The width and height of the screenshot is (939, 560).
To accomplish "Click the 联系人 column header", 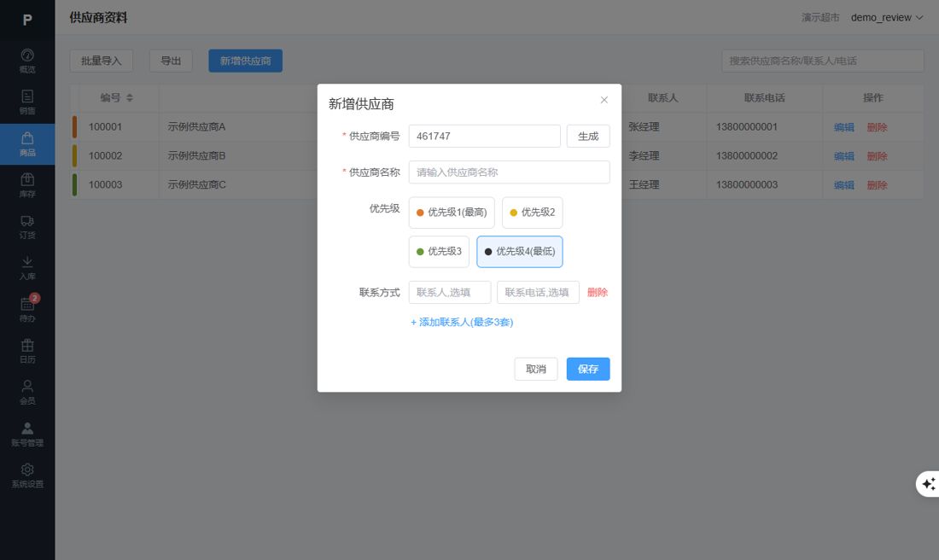I will pos(662,97).
